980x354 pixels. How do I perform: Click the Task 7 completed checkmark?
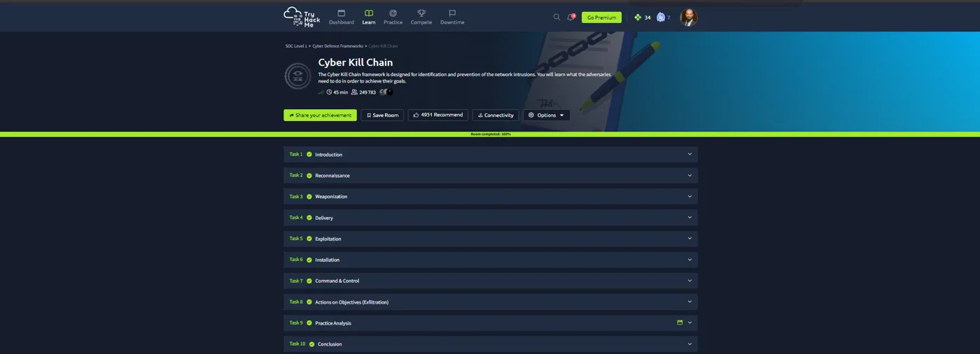point(309,281)
